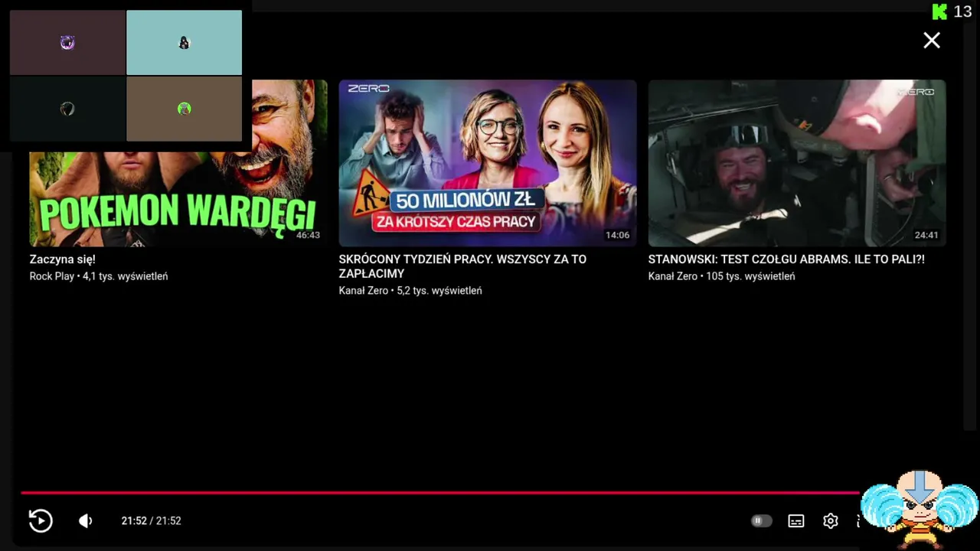Click the 14:06 duration badge
Image resolution: width=980 pixels, height=551 pixels.
617,235
